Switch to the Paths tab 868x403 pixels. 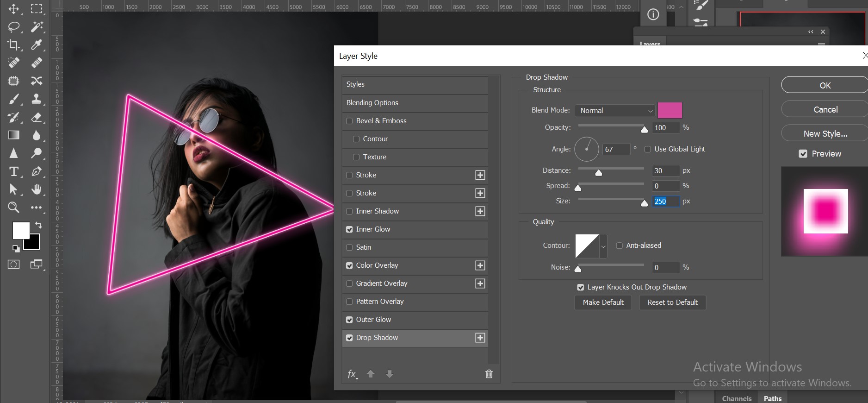[773, 398]
